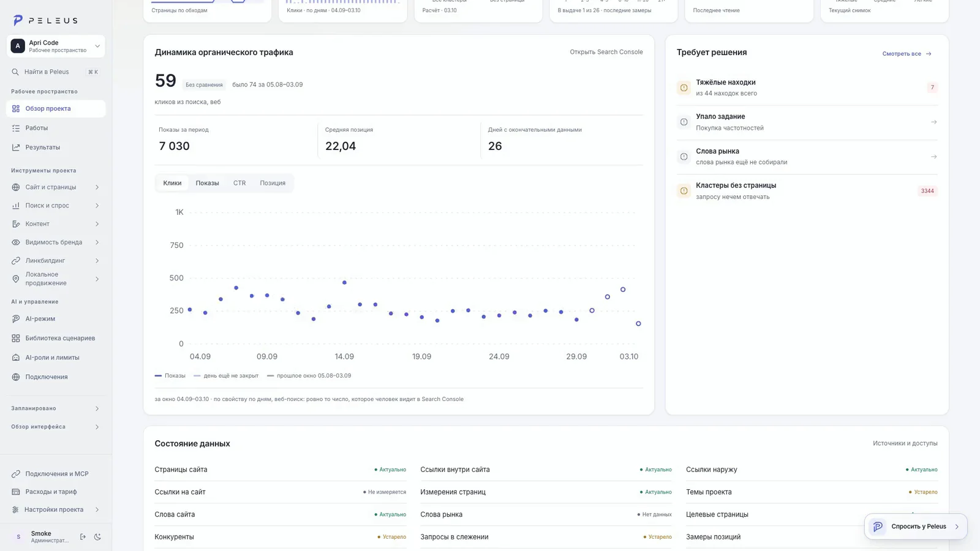Click the Peleus logo icon

pyautogui.click(x=18, y=20)
